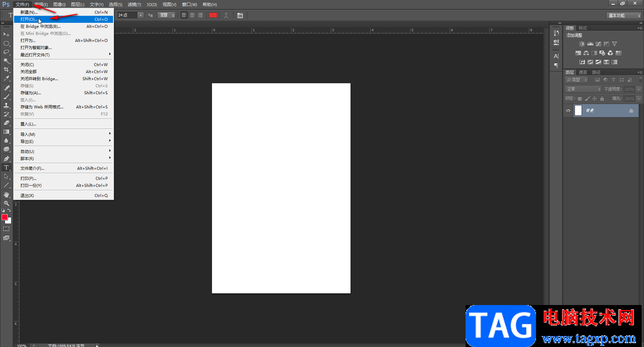The width and height of the screenshot is (644, 347).
Task: Open the layer filter 类型 dropdown
Action: coord(577,80)
